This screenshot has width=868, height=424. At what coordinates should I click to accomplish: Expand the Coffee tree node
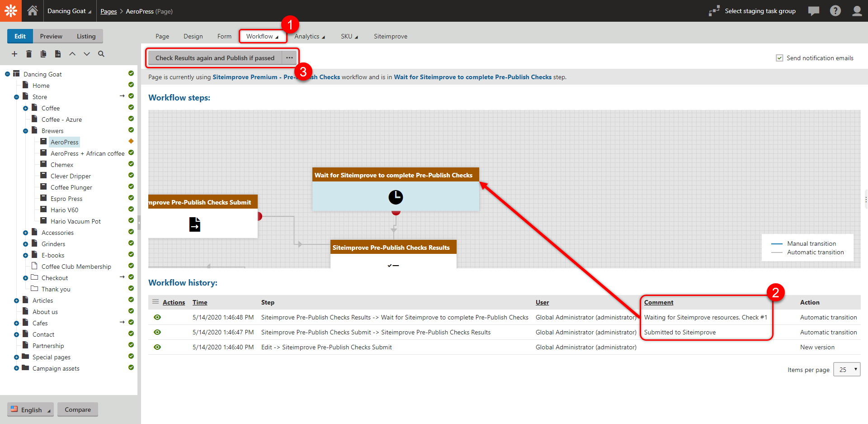25,108
